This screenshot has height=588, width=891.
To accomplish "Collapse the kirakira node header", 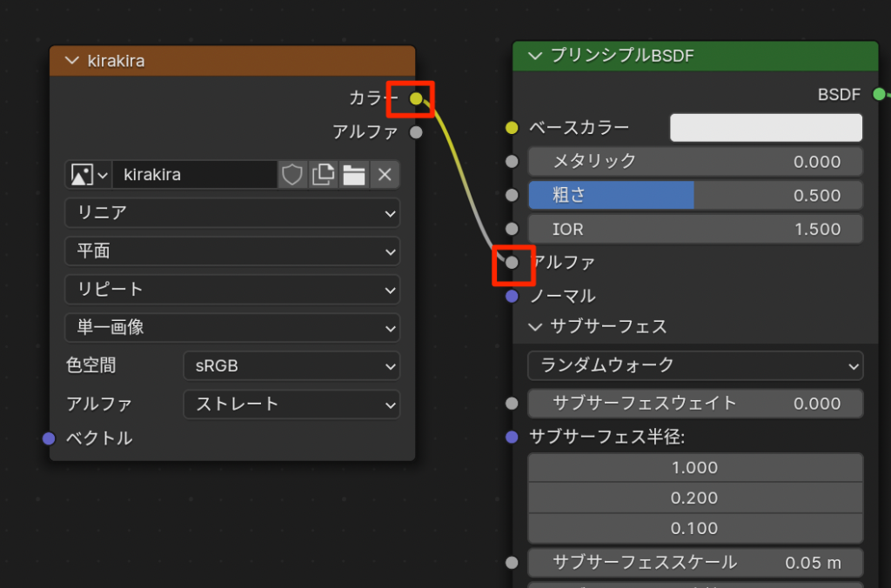I will pos(71,61).
